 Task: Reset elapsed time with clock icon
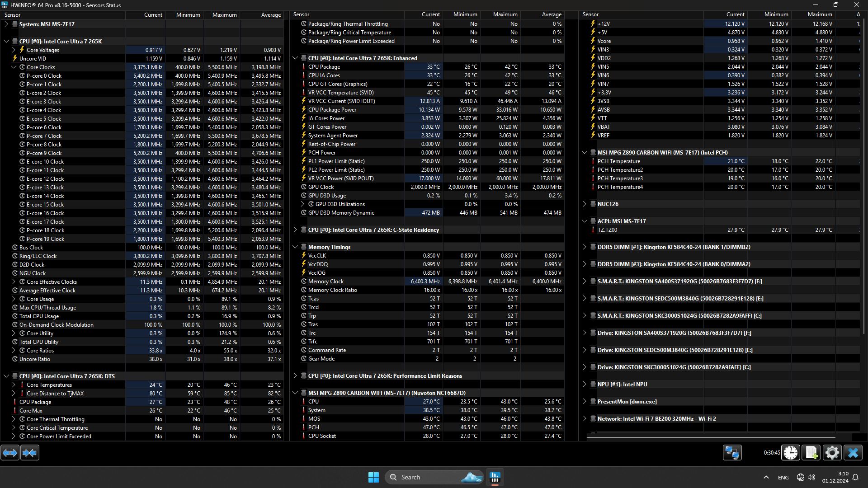(791, 452)
